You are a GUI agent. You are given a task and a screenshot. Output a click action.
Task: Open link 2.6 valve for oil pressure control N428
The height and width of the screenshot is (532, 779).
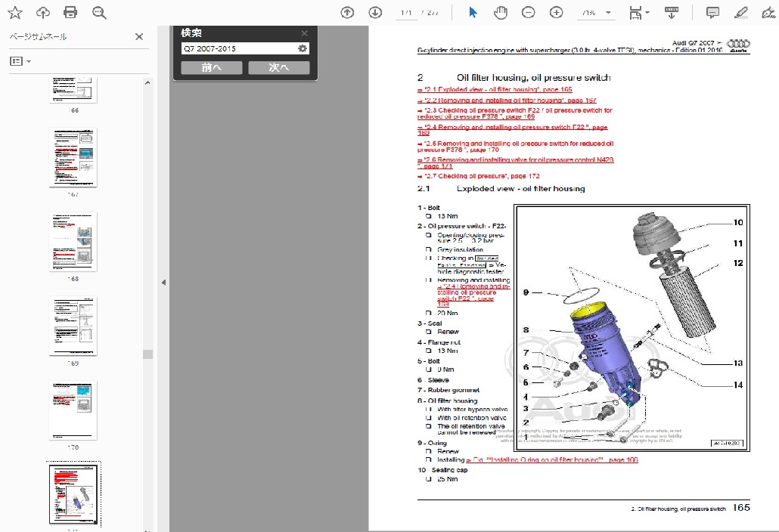pos(515,162)
